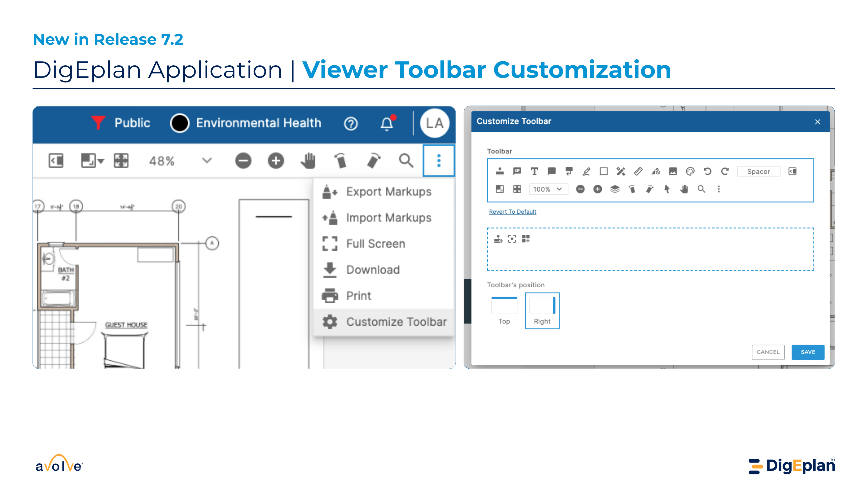
Task: Set toolbar position to Right
Action: tap(542, 310)
